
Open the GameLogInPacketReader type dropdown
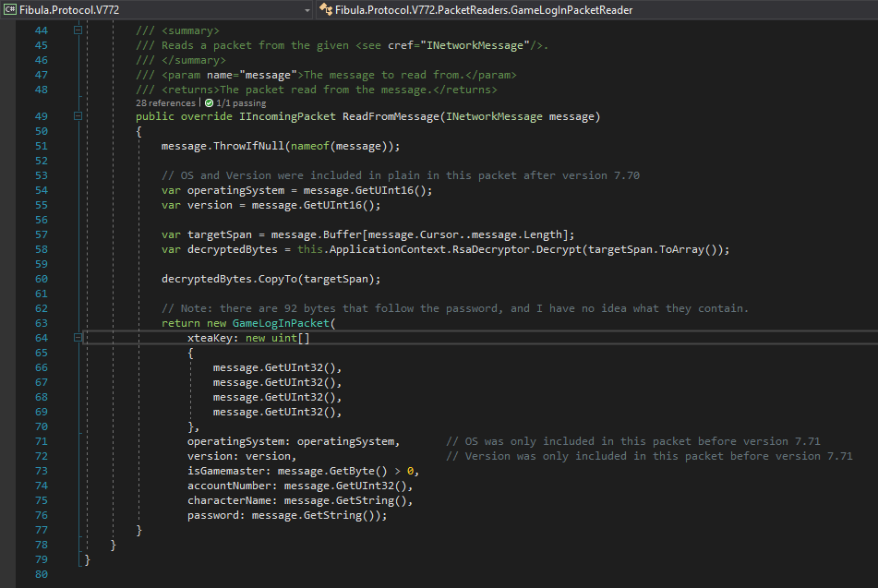(597, 10)
